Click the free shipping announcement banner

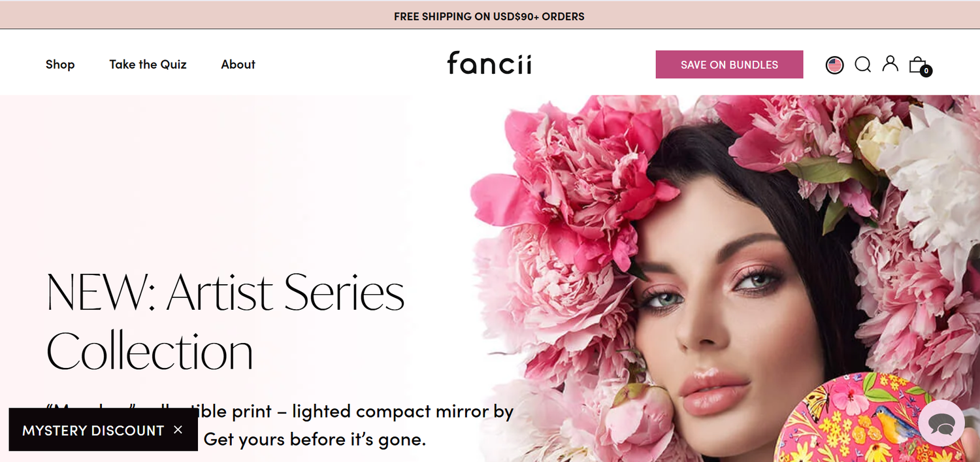click(489, 16)
